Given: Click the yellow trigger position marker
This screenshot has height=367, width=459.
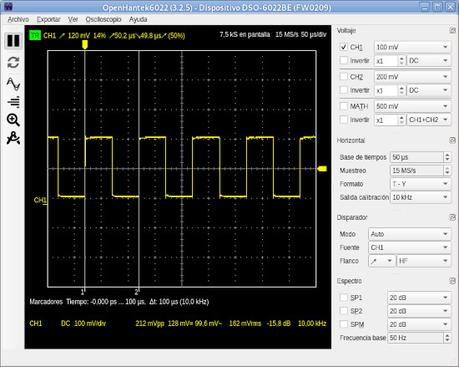Looking at the screenshot, I should 85,45.
